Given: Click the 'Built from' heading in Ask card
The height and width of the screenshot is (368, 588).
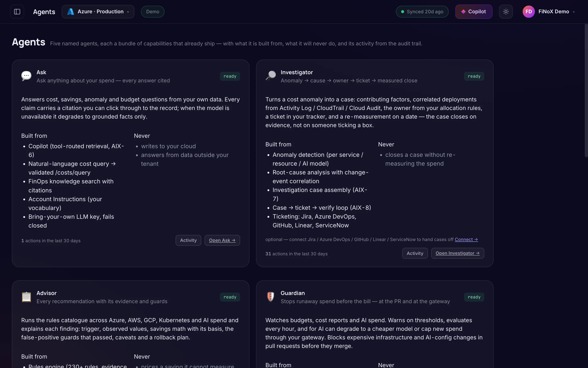Looking at the screenshot, I should coord(34,136).
